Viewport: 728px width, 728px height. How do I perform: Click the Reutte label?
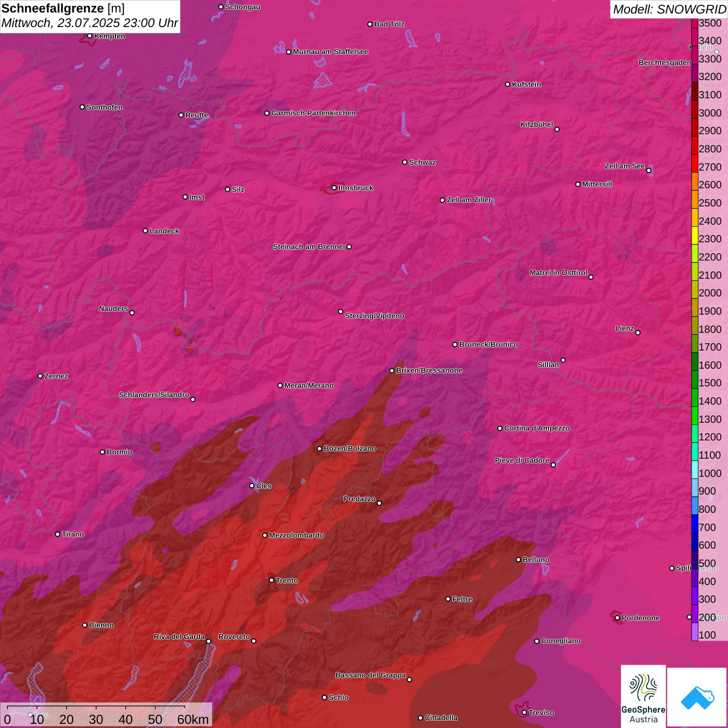[x=197, y=115]
